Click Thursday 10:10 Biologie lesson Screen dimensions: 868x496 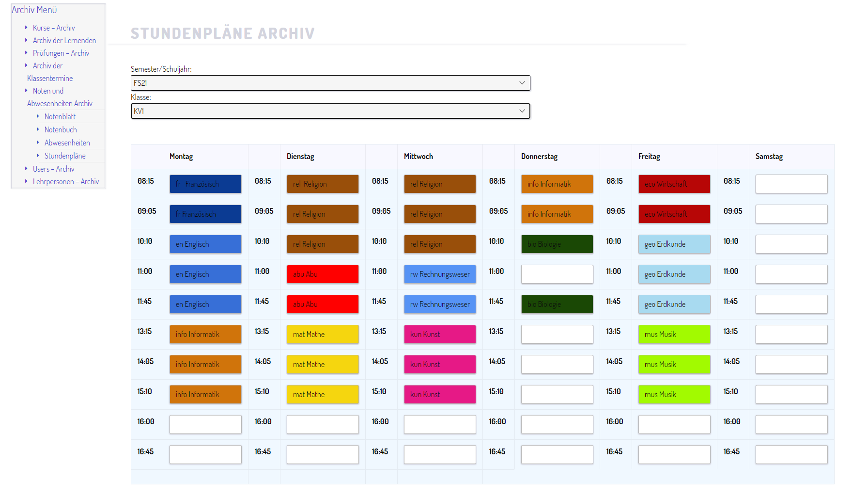coord(557,244)
